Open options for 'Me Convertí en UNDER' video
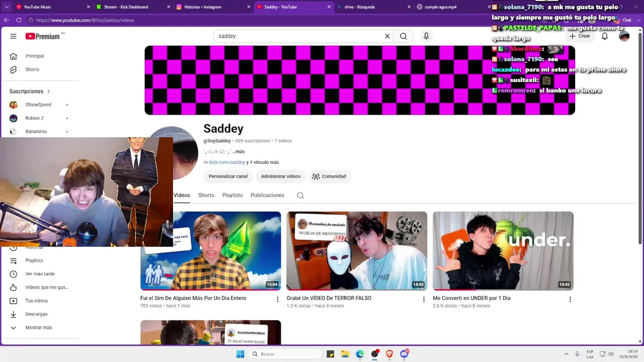The image size is (644, 362). [x=570, y=299]
